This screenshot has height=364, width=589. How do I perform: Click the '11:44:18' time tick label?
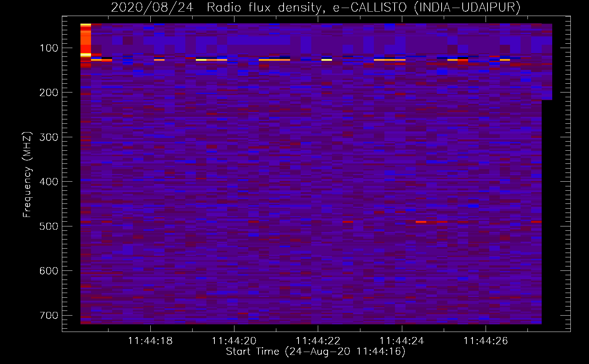150,341
